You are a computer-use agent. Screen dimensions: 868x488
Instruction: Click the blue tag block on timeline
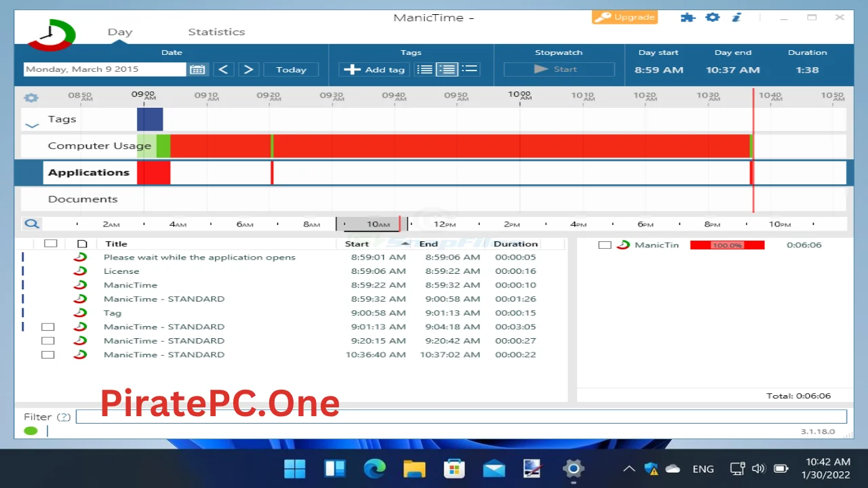[150, 119]
